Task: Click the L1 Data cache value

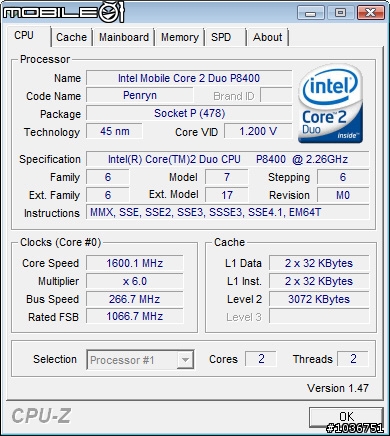Action: click(319, 263)
